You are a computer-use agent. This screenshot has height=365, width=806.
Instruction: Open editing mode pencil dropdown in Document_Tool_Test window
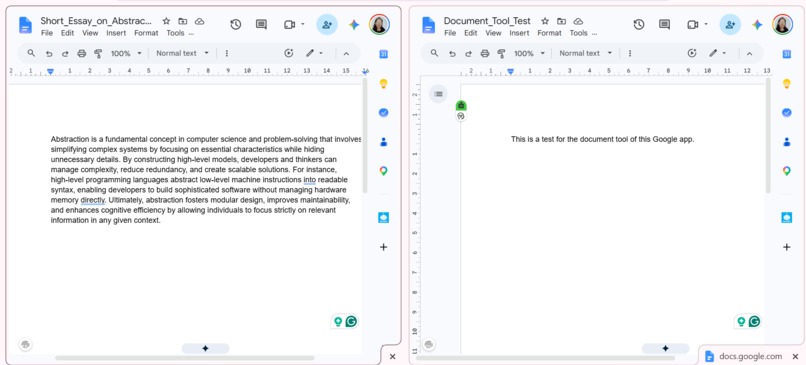tap(717, 53)
